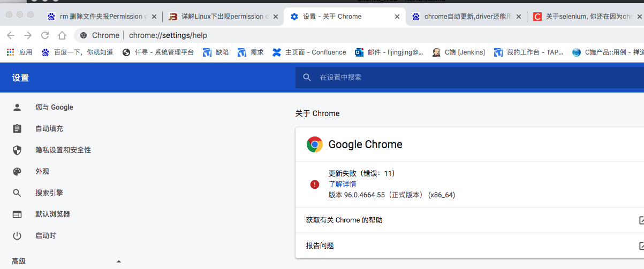
Task: Open the 缺陷 bookmark
Action: (216, 52)
